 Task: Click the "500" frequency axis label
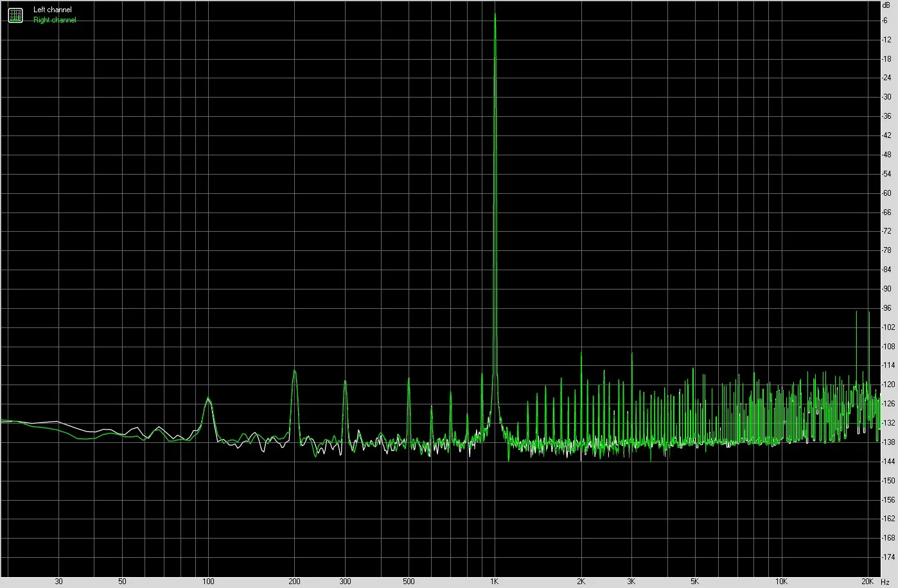(x=409, y=582)
